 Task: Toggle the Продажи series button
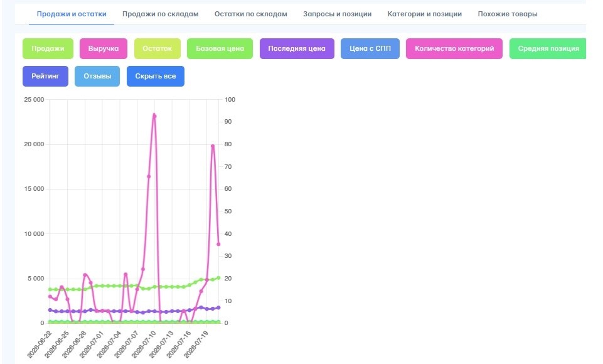pyautogui.click(x=48, y=48)
